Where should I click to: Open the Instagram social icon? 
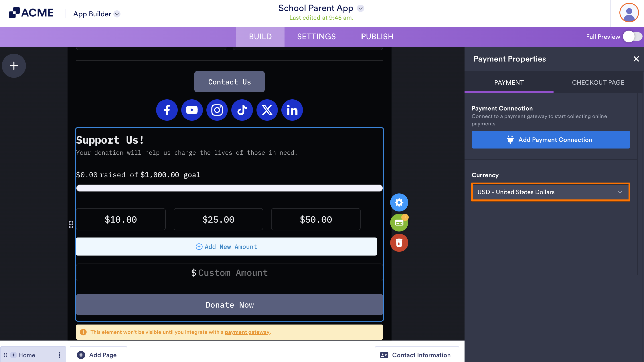(x=217, y=110)
